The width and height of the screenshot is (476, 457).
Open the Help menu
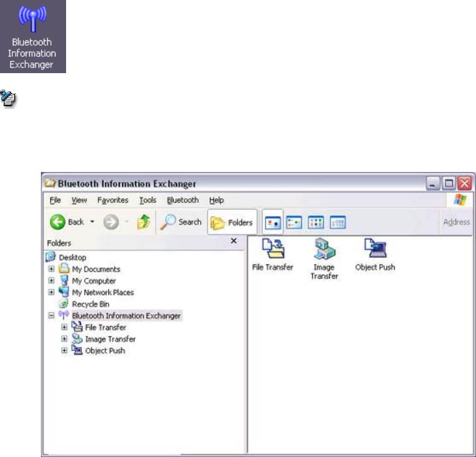tap(216, 200)
